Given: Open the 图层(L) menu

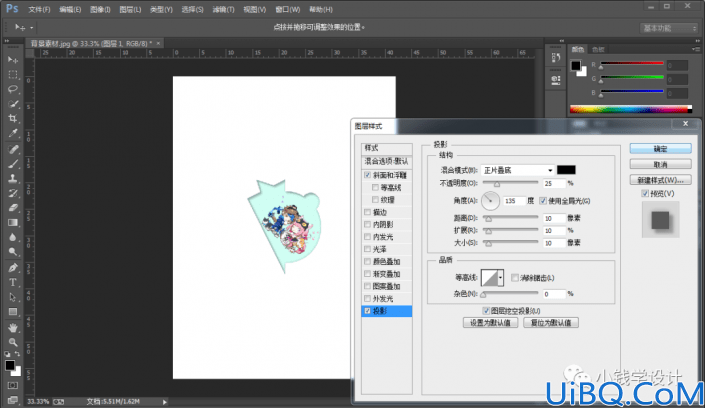Looking at the screenshot, I should point(130,9).
